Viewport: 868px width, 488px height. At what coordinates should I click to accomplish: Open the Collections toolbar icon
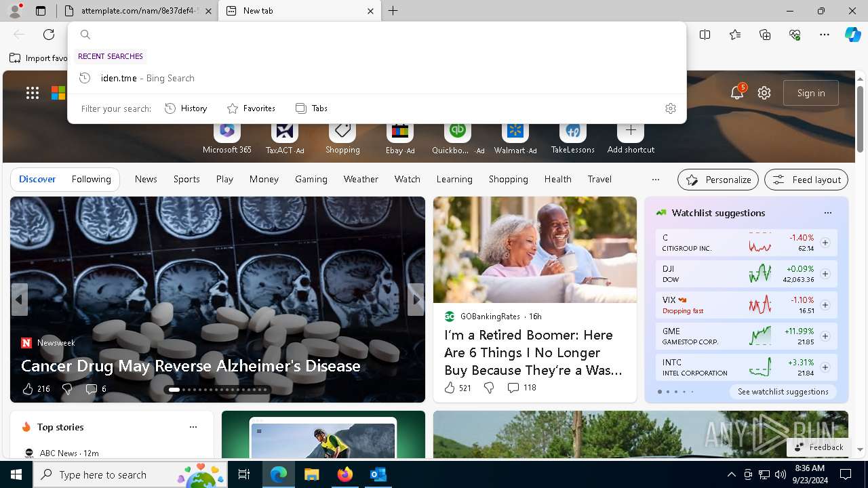[765, 35]
